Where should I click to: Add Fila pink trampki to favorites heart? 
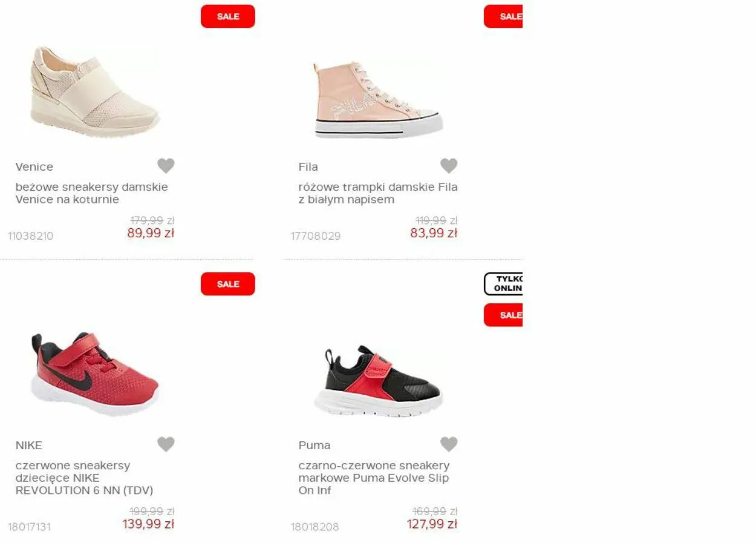coord(449,165)
